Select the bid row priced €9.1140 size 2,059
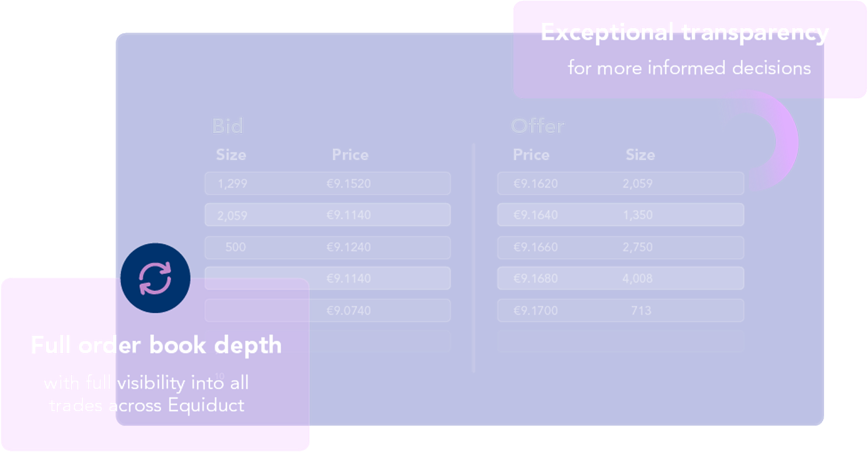The height and width of the screenshot is (452, 868). click(x=328, y=215)
